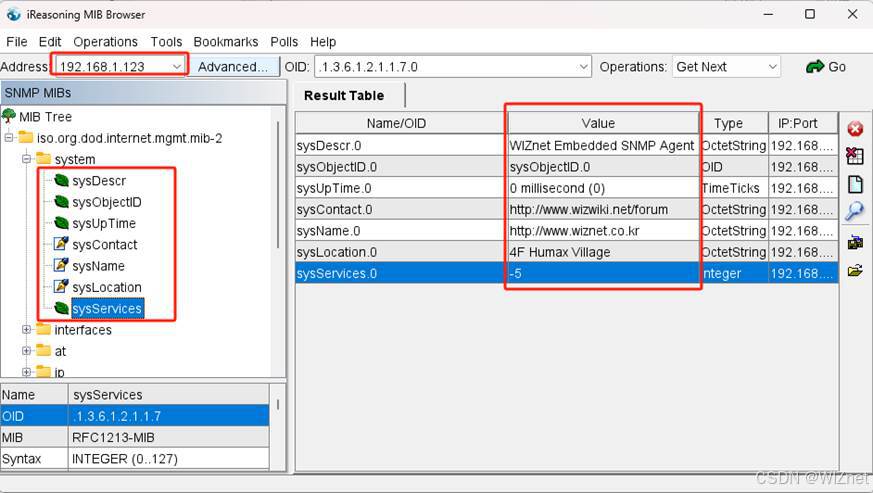Open the Address dropdown
873x493 pixels.
click(176, 67)
